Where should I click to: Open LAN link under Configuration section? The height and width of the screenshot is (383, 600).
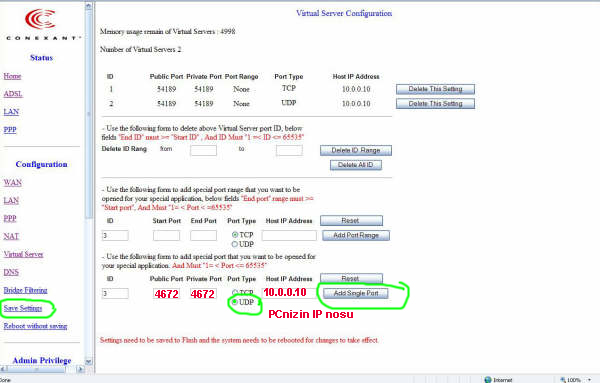[x=11, y=200]
